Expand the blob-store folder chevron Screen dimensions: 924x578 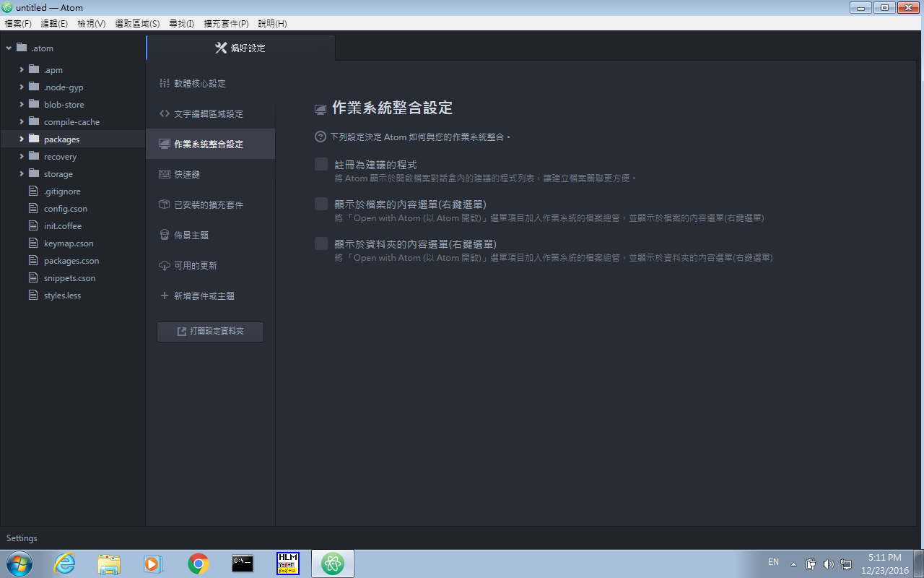coord(22,104)
